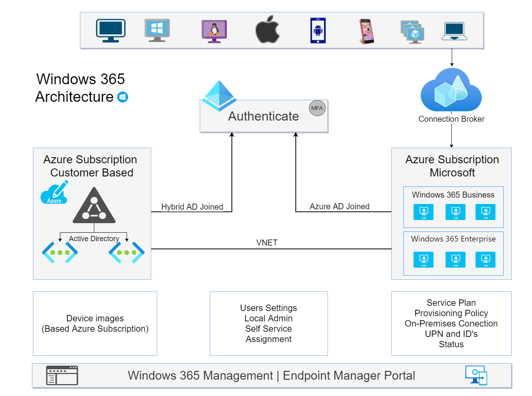Select the Azure cloud pencil icon
Viewport: 532px width, 396px height.
coord(55,193)
